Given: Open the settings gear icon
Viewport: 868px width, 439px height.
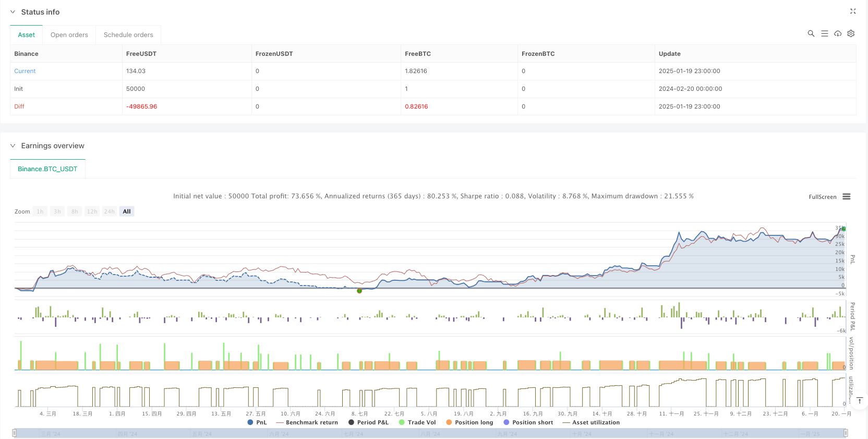Looking at the screenshot, I should coord(851,33).
